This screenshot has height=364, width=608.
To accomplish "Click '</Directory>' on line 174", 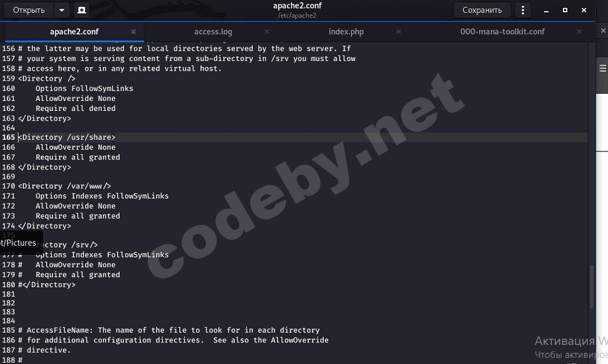I will [x=44, y=226].
